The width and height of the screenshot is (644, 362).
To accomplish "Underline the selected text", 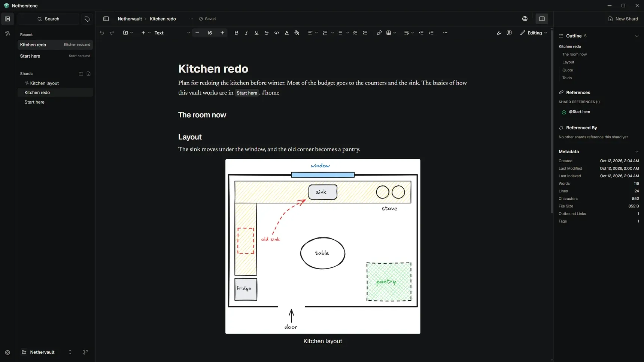I will click(256, 33).
